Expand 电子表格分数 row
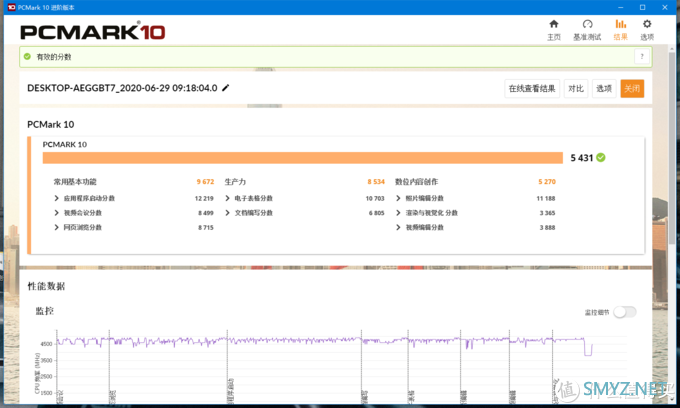This screenshot has width=680, height=408. point(227,198)
